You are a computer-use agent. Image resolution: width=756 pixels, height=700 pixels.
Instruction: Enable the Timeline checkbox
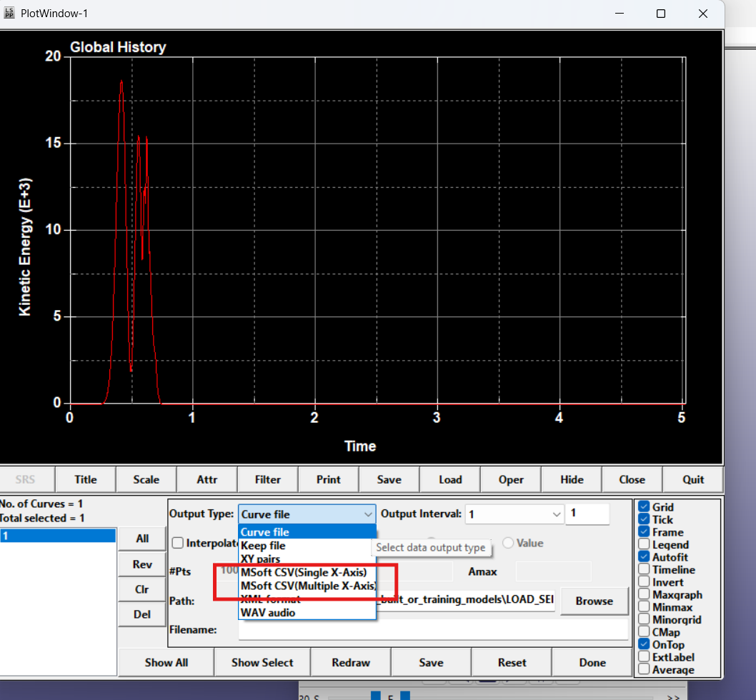click(x=644, y=570)
